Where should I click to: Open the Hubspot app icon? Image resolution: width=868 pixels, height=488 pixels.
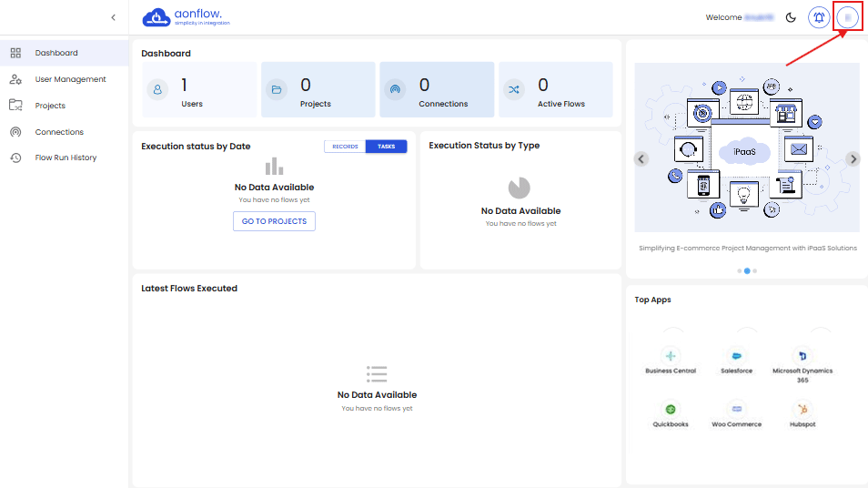(802, 409)
